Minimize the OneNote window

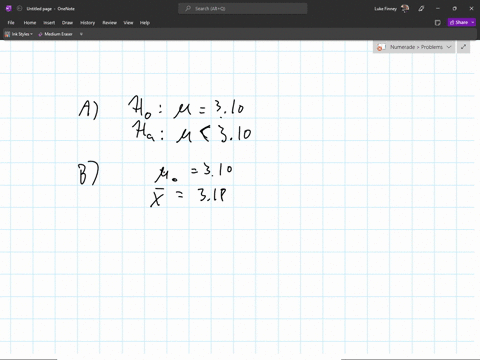coord(438,9)
